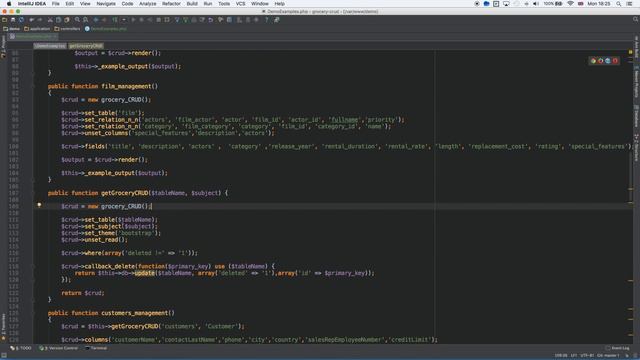Click the set_theme 'bootstrap' code line
The image size is (640, 360).
(x=111, y=233)
